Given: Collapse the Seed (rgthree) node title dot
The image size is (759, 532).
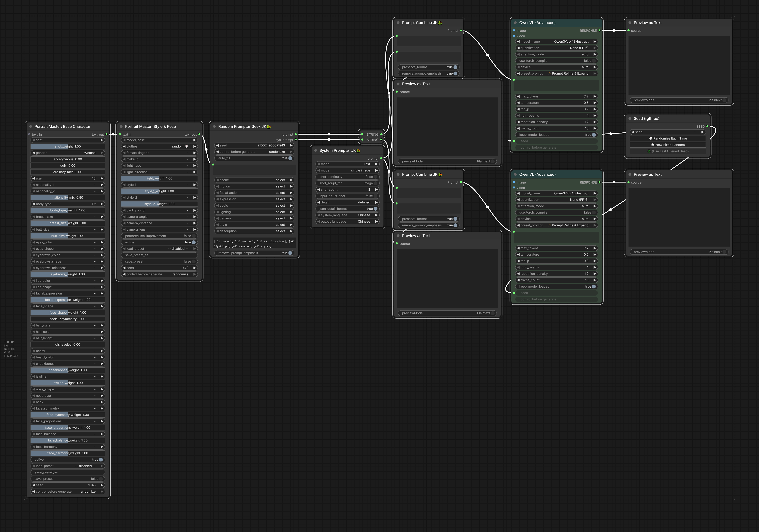Looking at the screenshot, I should [x=630, y=119].
